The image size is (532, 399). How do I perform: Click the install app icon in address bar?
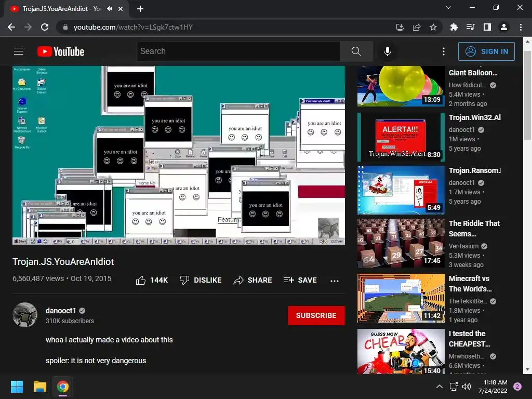(x=400, y=27)
